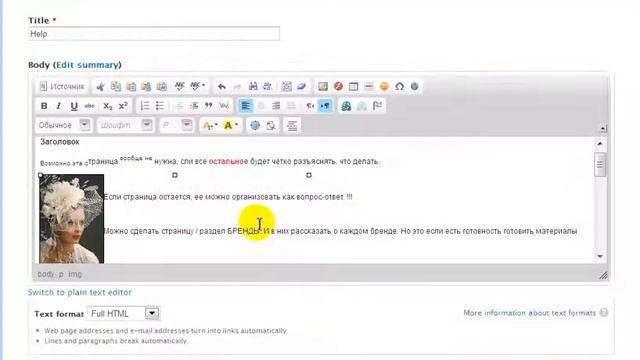Viewport: 640px width, 360px height.
Task: Open the Text format Full HTML dropdown
Action: 123,313
